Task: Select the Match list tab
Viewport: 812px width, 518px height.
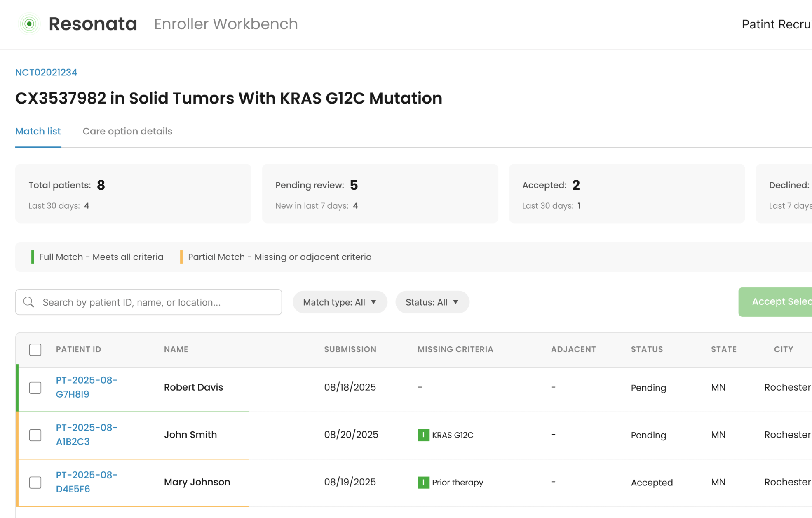Action: [38, 131]
